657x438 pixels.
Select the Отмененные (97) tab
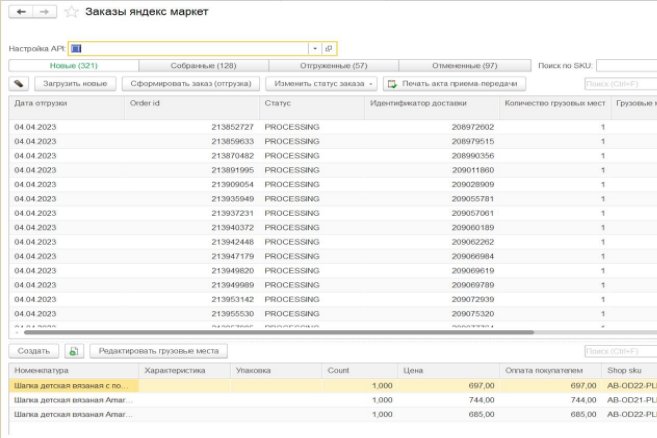[x=463, y=65]
